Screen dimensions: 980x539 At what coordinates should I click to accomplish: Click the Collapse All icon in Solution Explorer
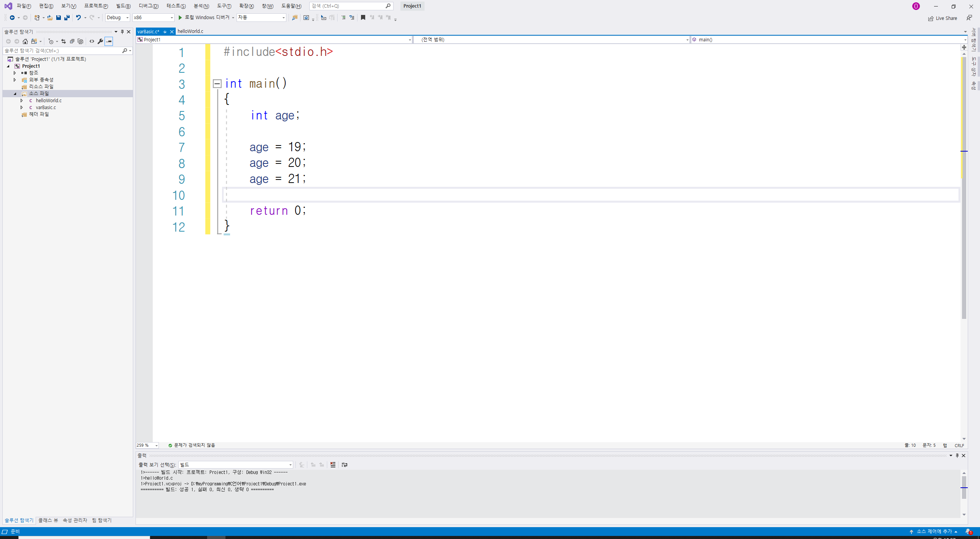(72, 41)
